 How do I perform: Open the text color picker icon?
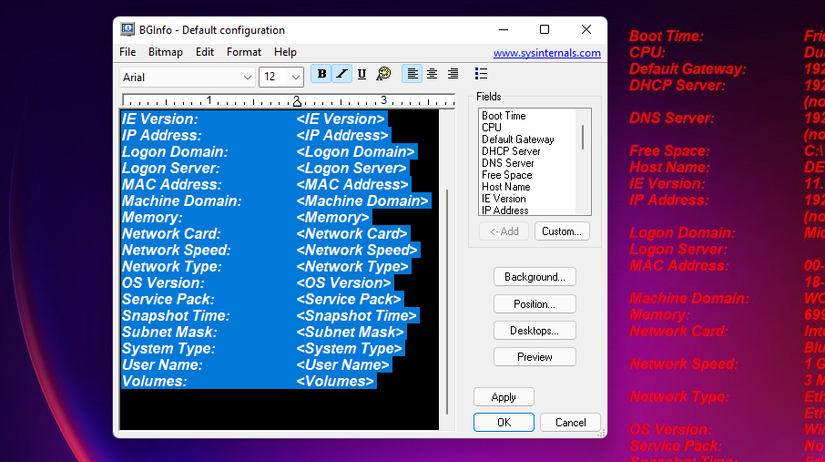(x=384, y=74)
